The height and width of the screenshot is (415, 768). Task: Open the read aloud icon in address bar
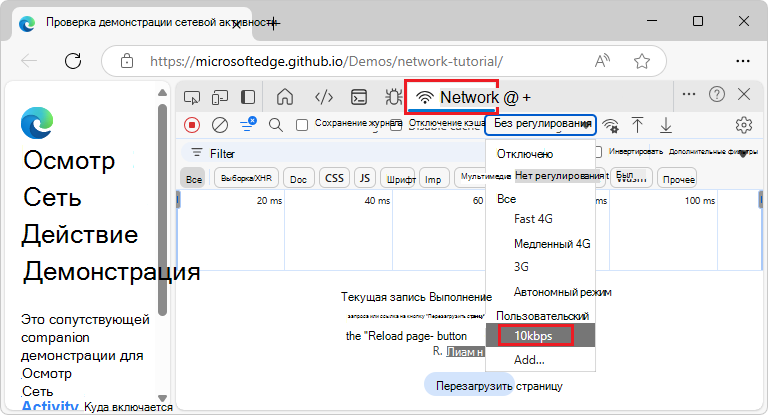click(602, 61)
